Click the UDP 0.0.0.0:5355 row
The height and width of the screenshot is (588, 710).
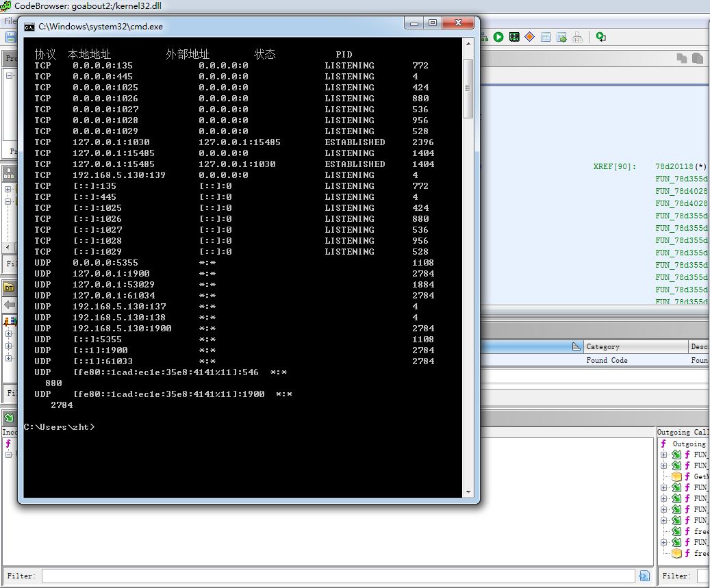[x=234, y=263]
